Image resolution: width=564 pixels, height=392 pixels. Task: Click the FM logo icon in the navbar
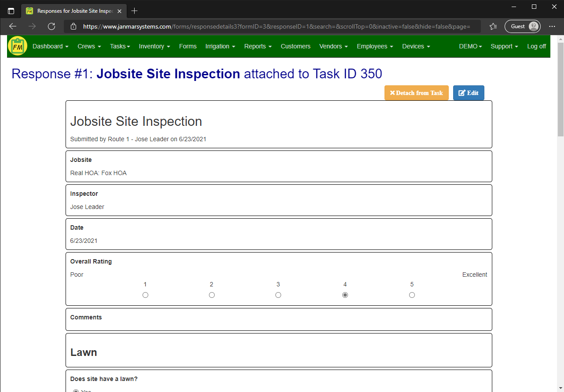(x=18, y=46)
